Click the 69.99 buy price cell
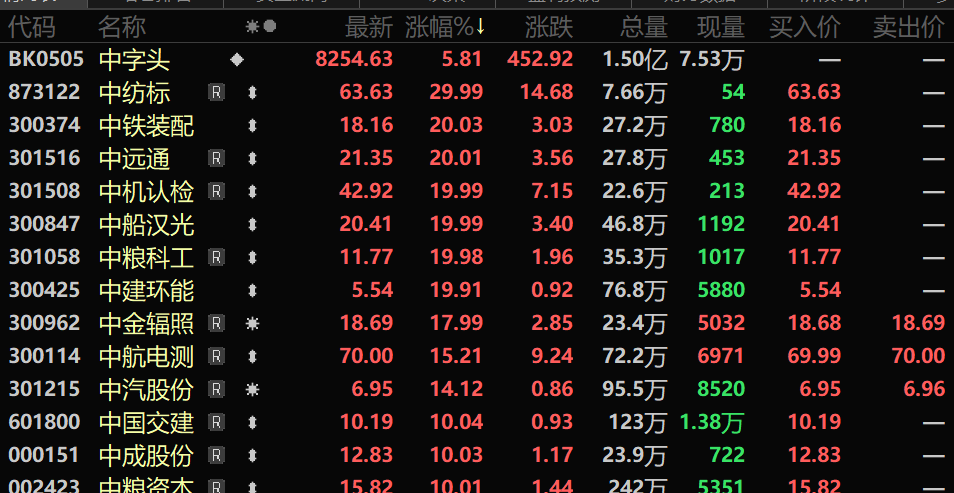954x493 pixels. (814, 355)
